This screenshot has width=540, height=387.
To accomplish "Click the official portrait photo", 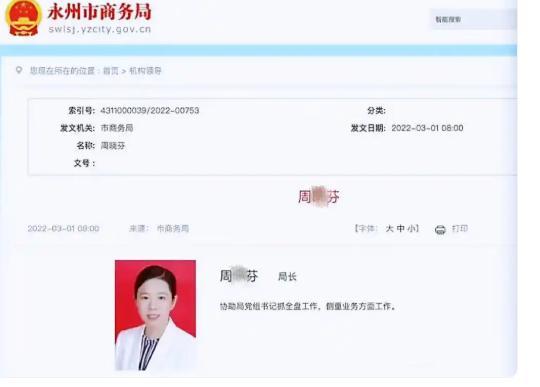I will 155,315.
